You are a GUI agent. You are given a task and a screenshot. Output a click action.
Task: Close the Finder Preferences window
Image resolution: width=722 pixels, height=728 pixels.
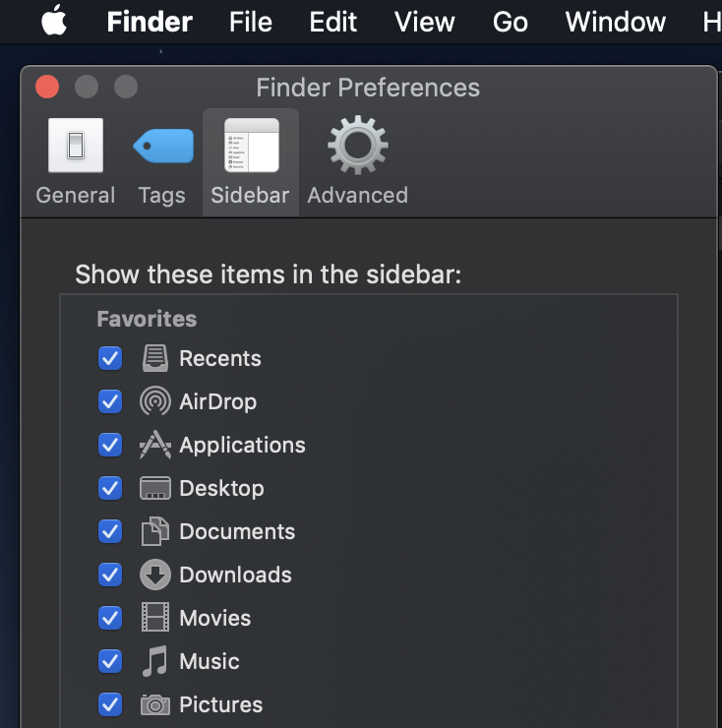click(47, 87)
